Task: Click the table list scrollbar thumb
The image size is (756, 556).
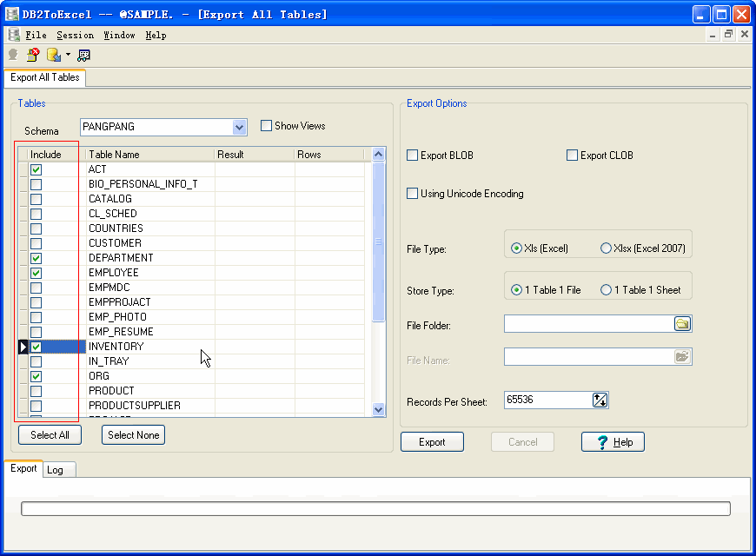Action: coord(379,242)
